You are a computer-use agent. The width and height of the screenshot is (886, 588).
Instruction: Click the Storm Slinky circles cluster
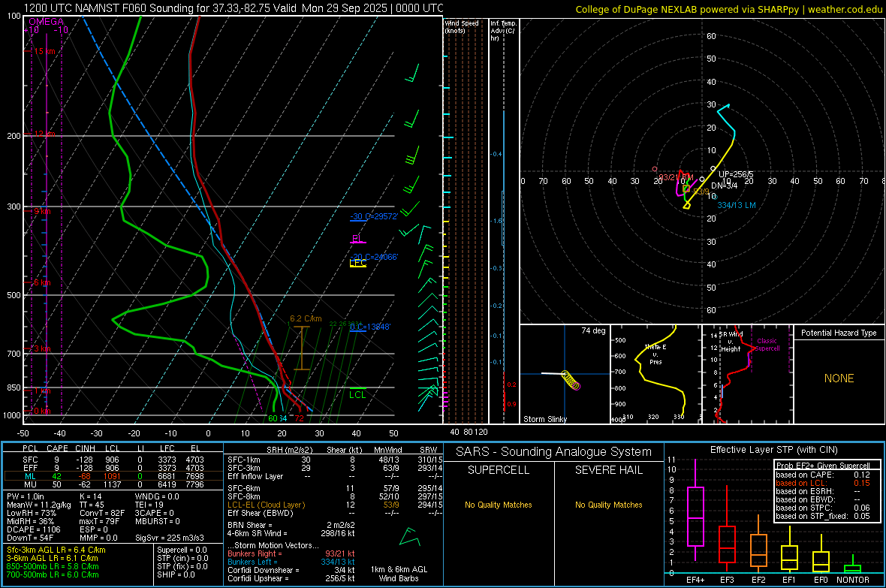coord(571,380)
